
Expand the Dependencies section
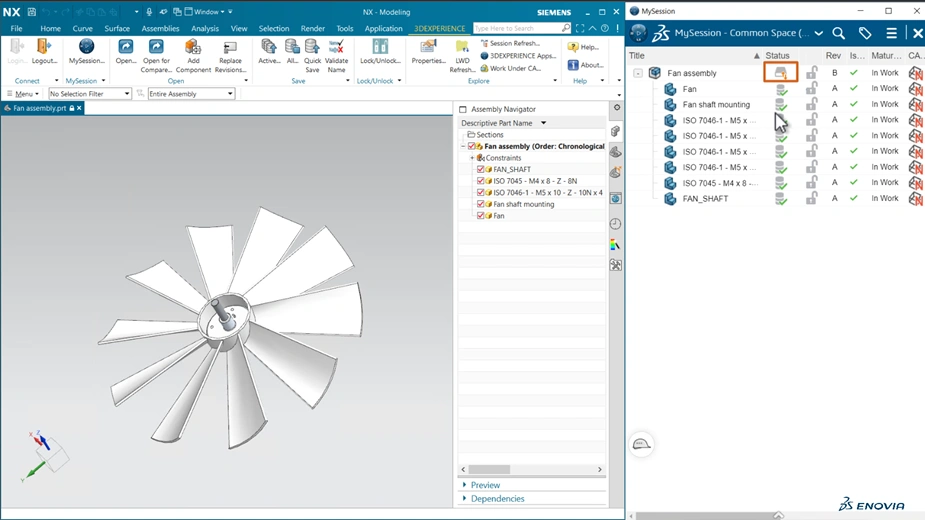tap(497, 498)
